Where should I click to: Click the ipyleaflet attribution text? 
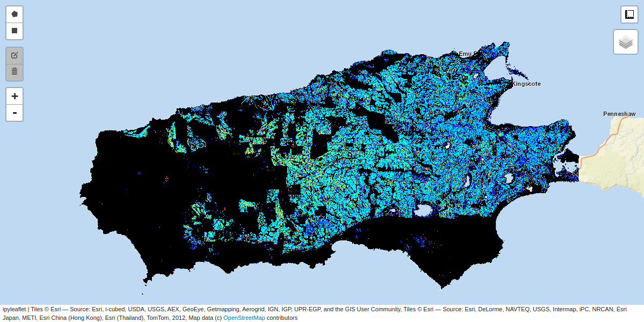click(x=14, y=309)
